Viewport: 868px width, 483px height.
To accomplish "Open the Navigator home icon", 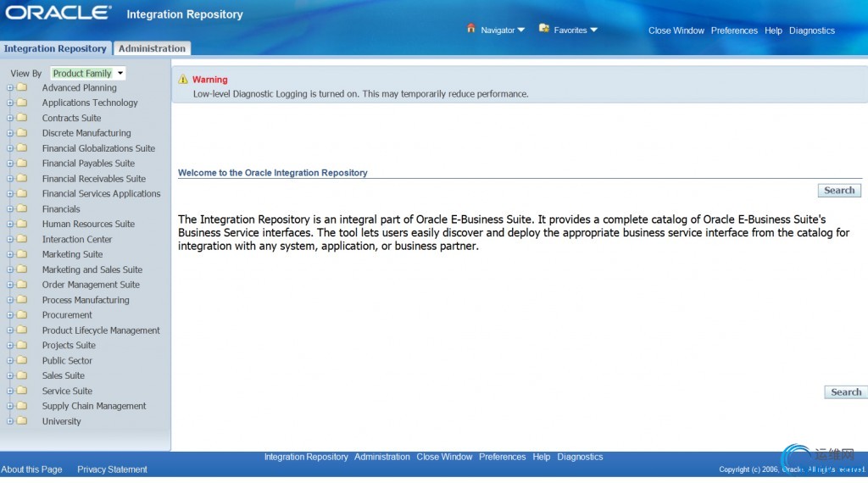I will [x=471, y=28].
